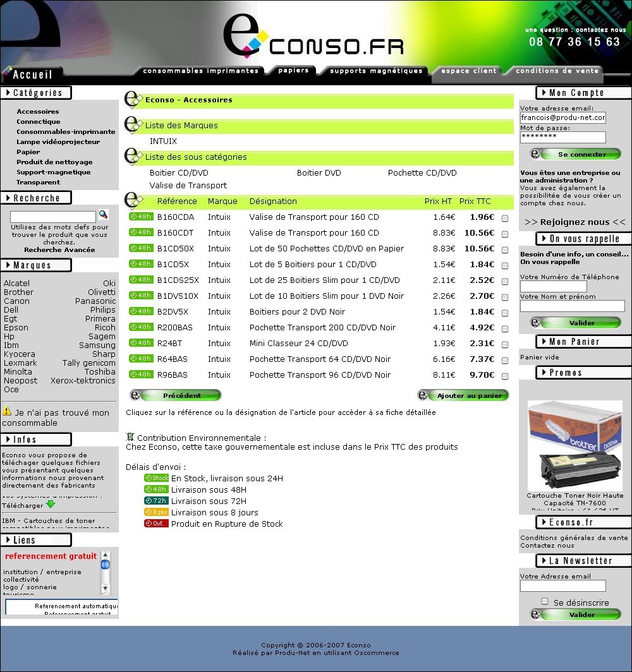
Task: Click the Econso.fr logo
Action: pos(314,36)
